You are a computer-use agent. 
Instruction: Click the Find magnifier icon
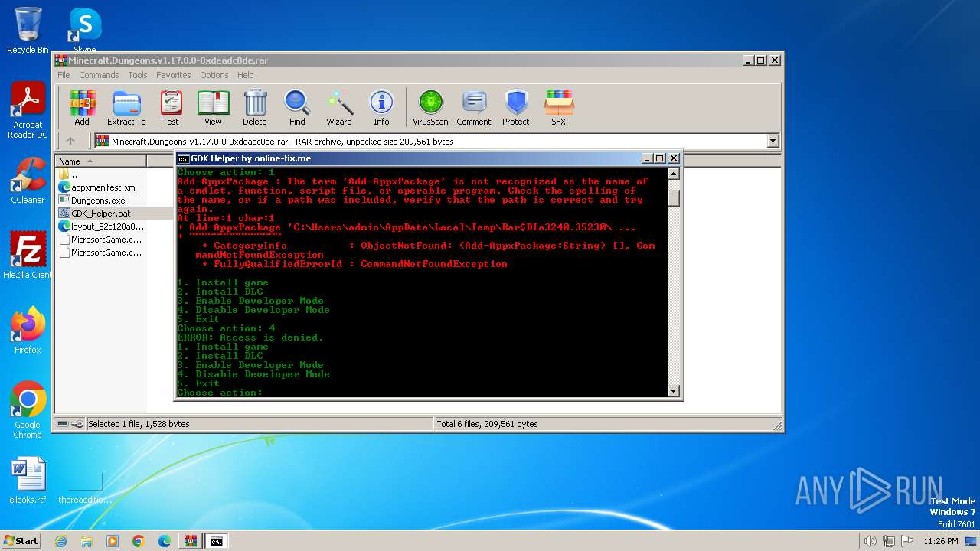tap(297, 107)
